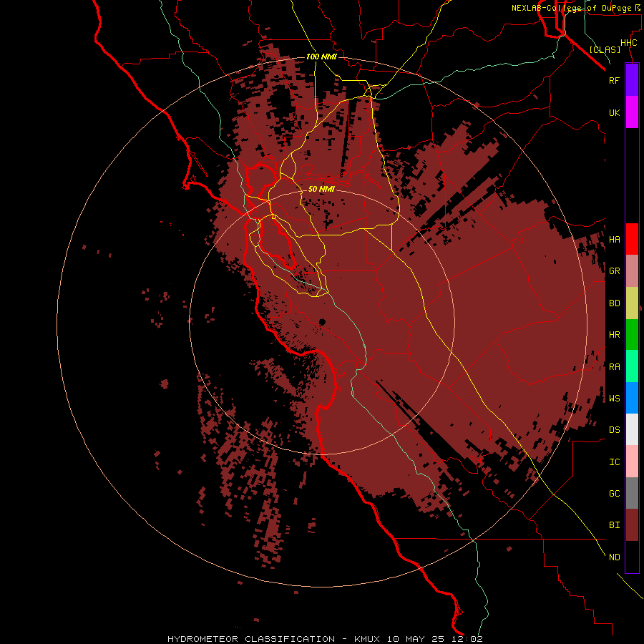Click the RF legend label
The image size is (644, 644).
(614, 80)
